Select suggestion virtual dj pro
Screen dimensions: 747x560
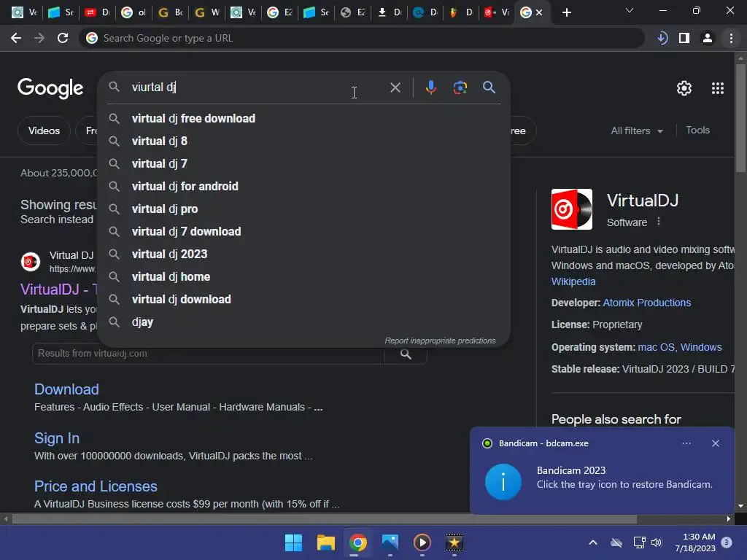coord(304,209)
